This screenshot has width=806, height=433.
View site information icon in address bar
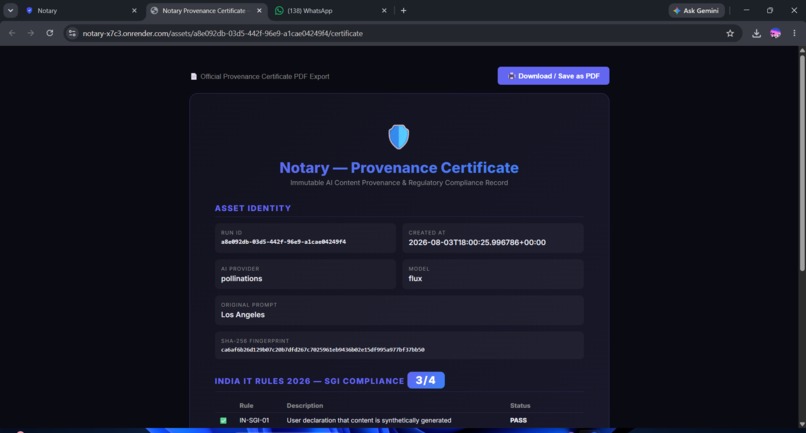pyautogui.click(x=72, y=33)
